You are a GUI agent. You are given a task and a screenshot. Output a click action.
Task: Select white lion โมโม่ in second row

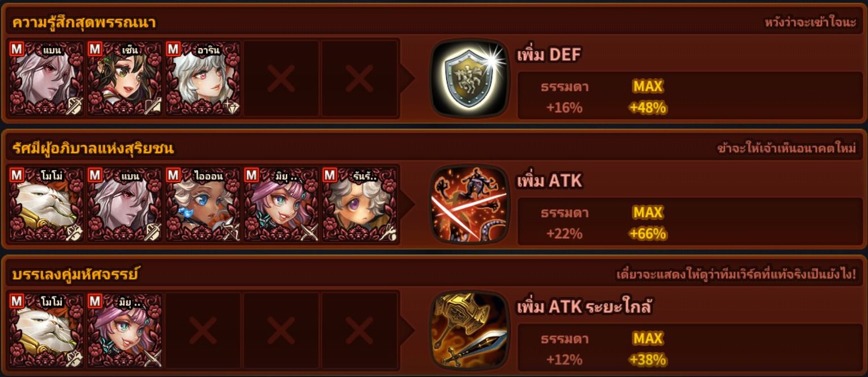coord(47,204)
